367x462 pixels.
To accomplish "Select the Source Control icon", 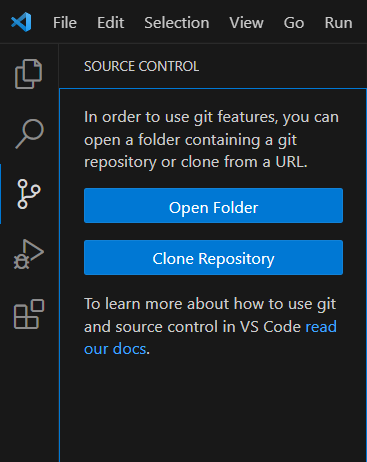I will (x=29, y=194).
